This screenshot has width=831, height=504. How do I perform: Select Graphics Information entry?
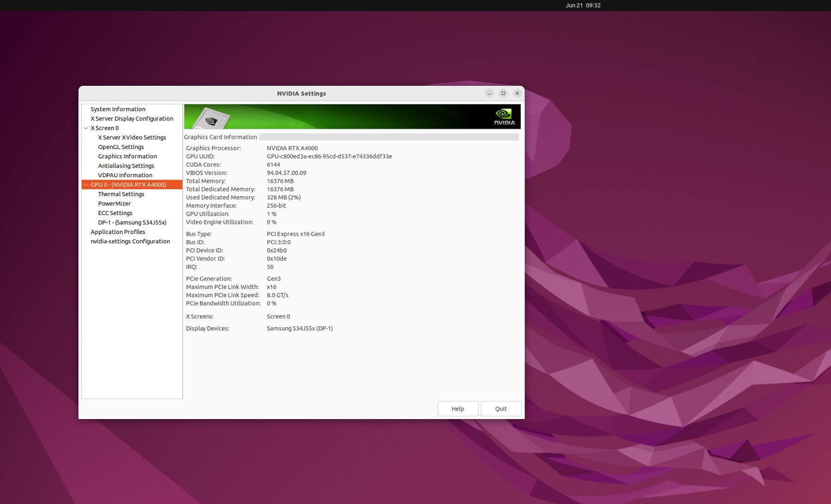click(x=127, y=156)
